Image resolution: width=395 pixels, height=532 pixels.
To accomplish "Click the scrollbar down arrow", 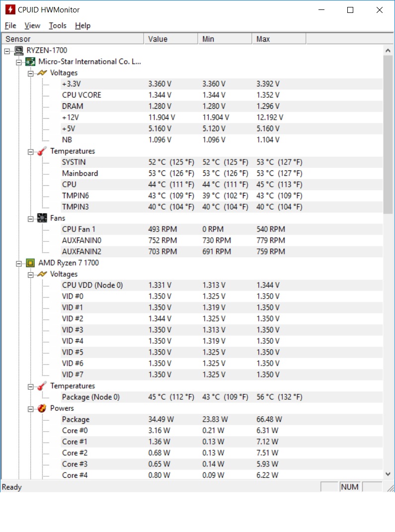I will pyautogui.click(x=388, y=474).
